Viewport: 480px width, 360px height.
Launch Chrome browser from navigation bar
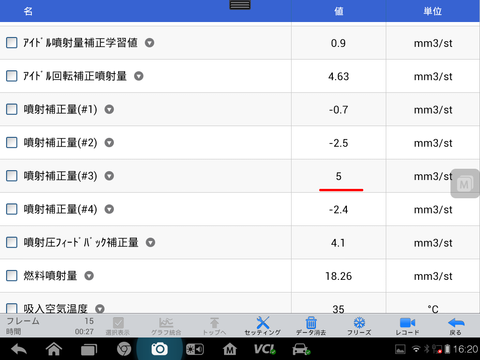pos(124,349)
